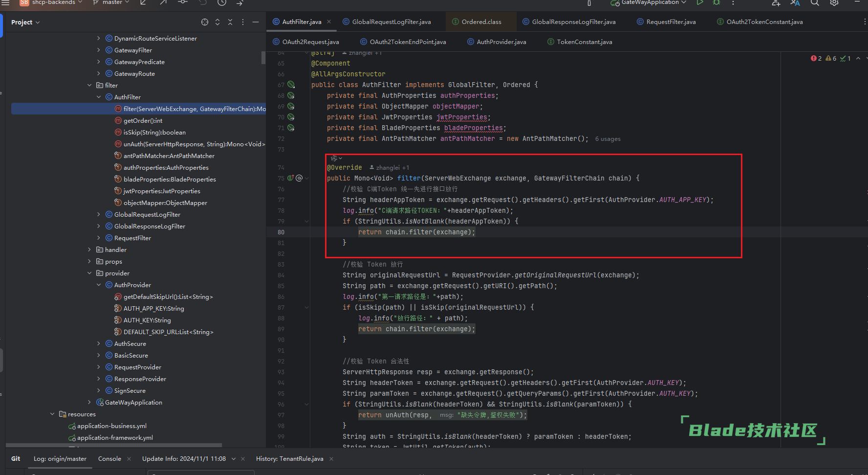Collapse the AuthFilter class node
This screenshot has height=475, width=868.
[99, 97]
